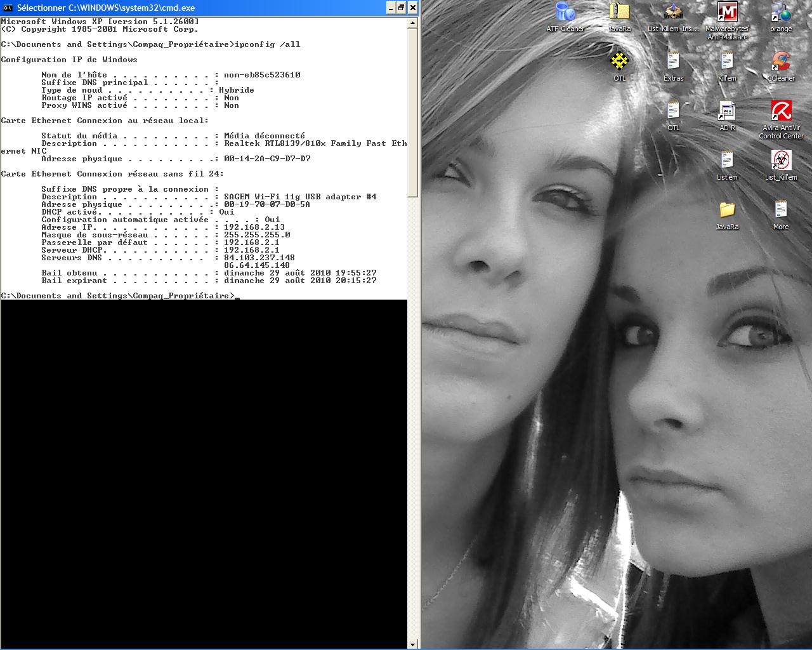
Task: Click subnet mask '255.255.255.0'
Action: tap(257, 235)
